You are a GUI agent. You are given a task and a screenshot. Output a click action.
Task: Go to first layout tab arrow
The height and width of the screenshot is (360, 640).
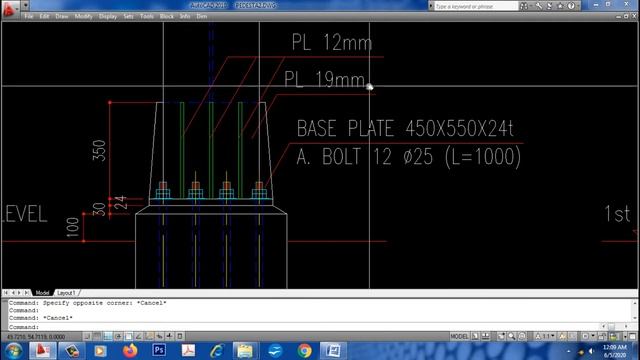coord(6,293)
